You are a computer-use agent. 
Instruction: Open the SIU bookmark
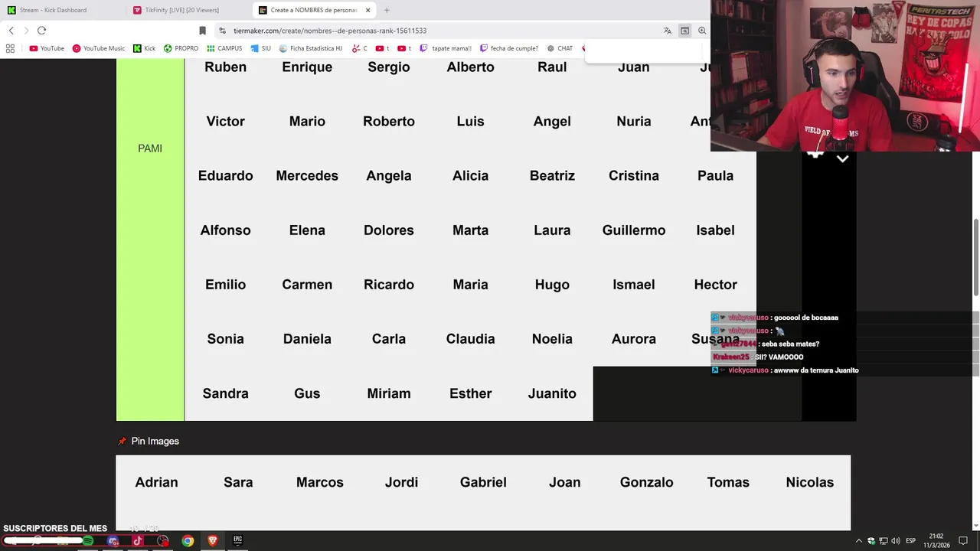click(260, 48)
